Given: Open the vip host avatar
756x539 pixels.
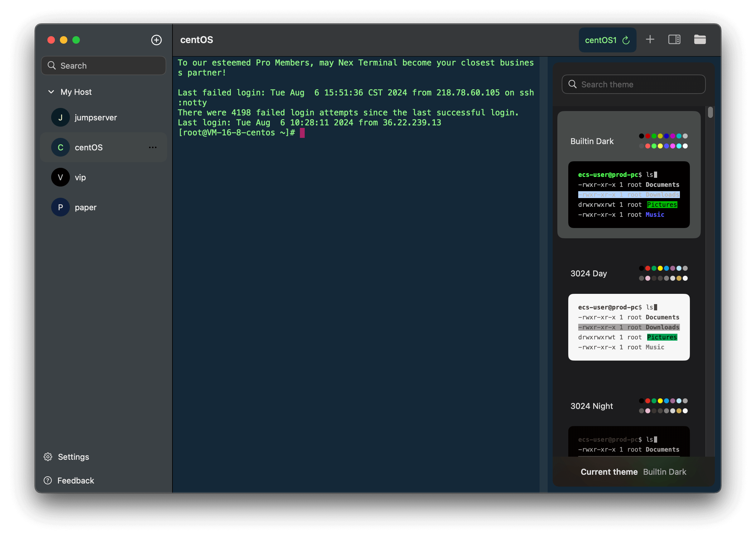Looking at the screenshot, I should click(x=61, y=177).
